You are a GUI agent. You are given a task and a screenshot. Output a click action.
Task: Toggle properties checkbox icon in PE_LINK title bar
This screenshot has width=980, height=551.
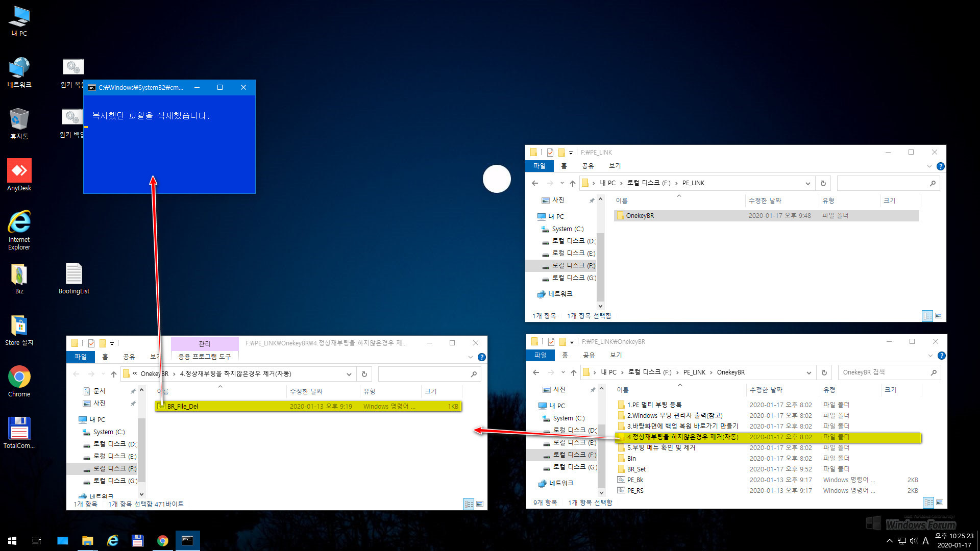[550, 152]
